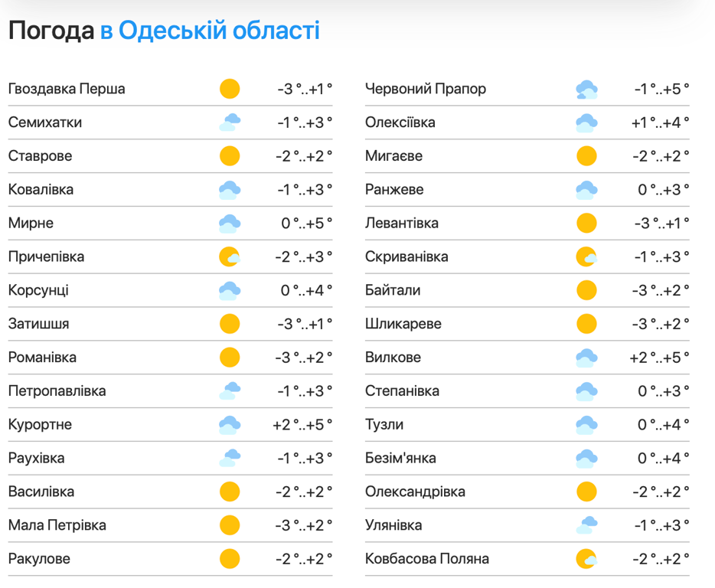Click the cloudy icon beside Улянівка

pos(586,525)
